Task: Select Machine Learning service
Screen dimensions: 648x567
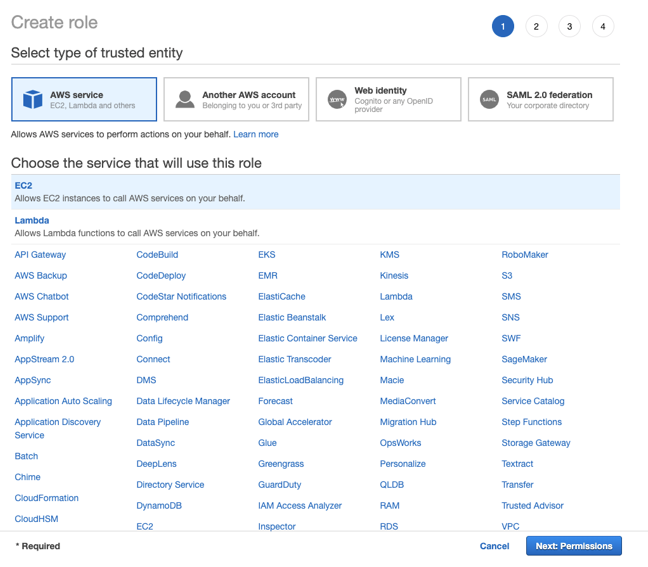Action: [x=415, y=359]
